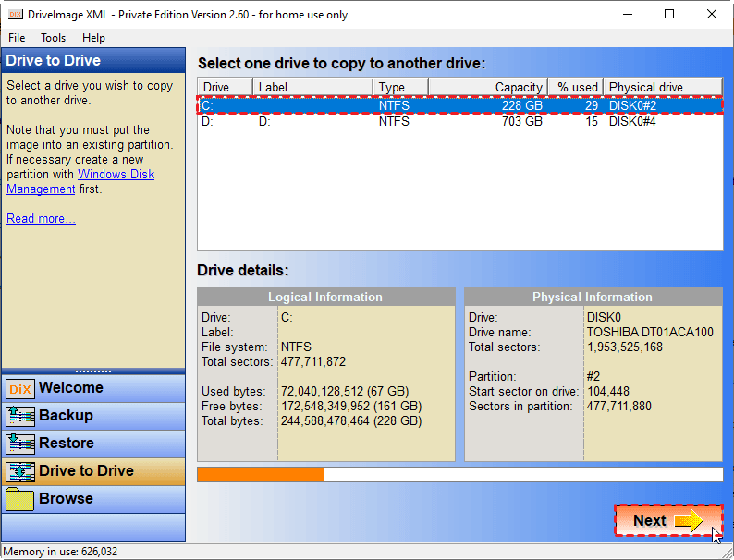Viewport: 734px width, 560px height.
Task: Sort by the % used column
Action: (x=575, y=87)
